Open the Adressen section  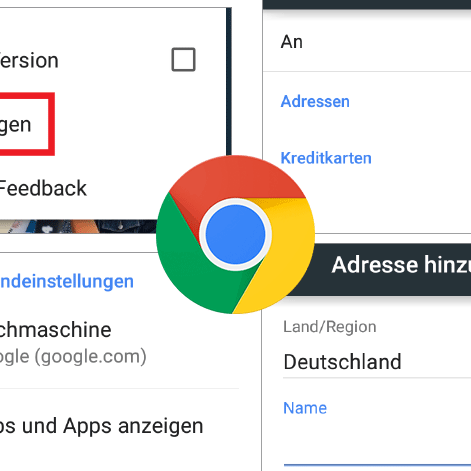tap(315, 101)
